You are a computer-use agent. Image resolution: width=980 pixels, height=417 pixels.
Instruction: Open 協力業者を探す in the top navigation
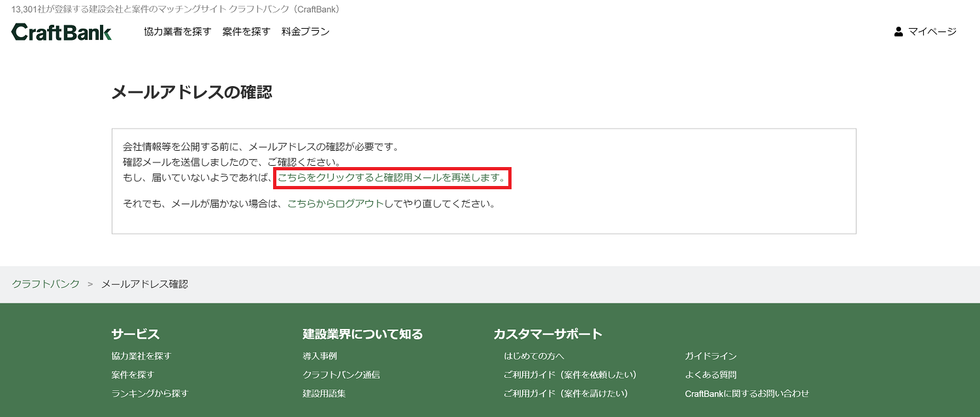click(x=176, y=31)
